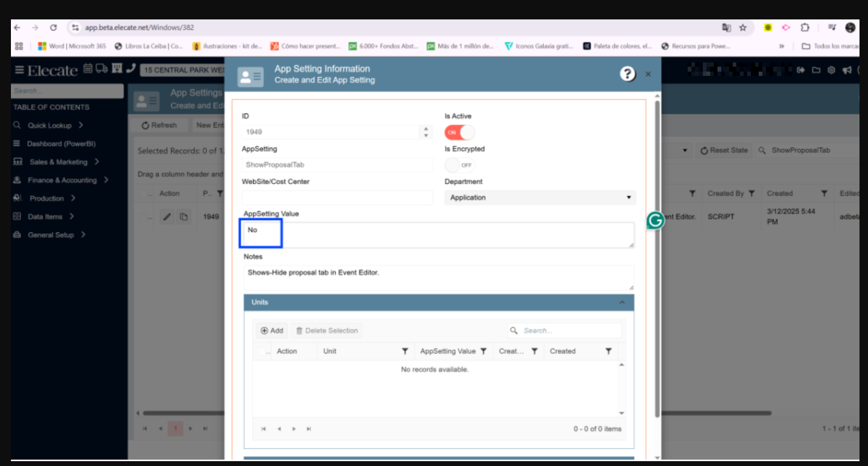Click the truck icon in header
This screenshot has height=466, width=868.
pos(101,69)
